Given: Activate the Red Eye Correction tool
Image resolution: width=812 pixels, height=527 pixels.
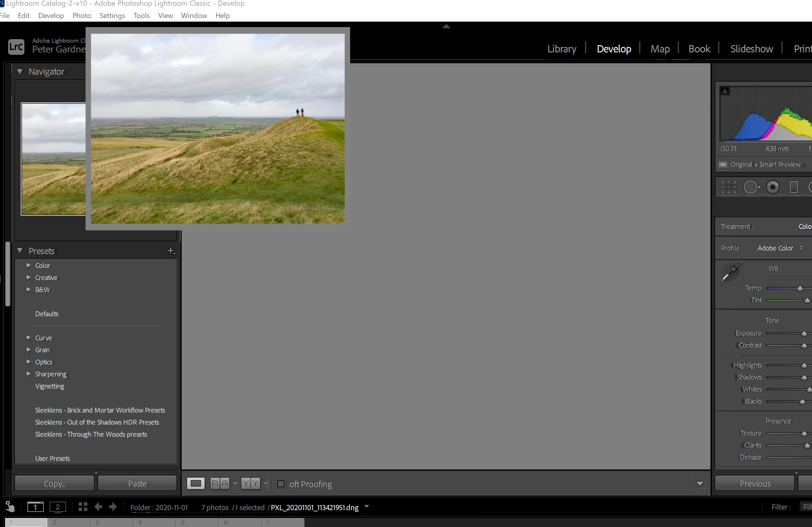Looking at the screenshot, I should pos(773,187).
